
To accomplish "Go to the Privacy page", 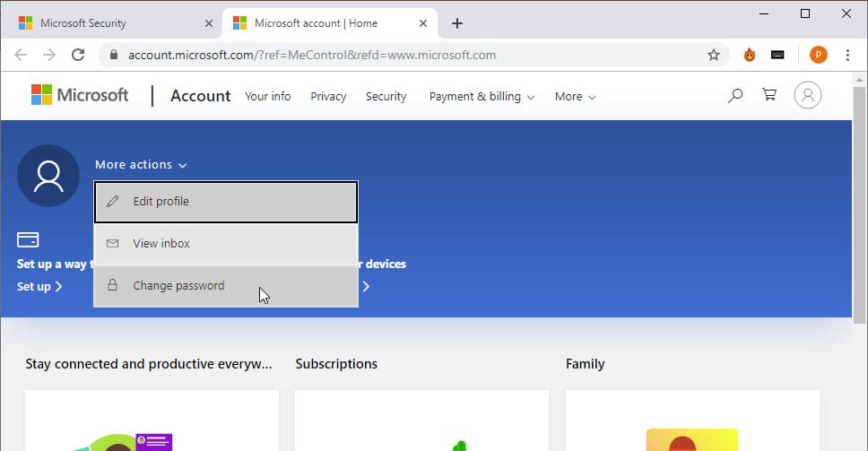I will (x=328, y=96).
